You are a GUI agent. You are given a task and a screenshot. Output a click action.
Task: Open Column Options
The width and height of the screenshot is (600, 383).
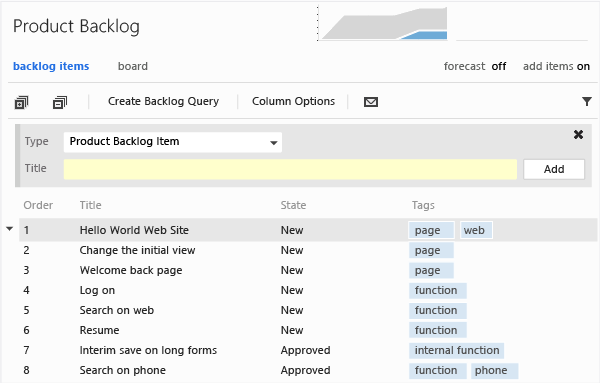click(x=293, y=101)
